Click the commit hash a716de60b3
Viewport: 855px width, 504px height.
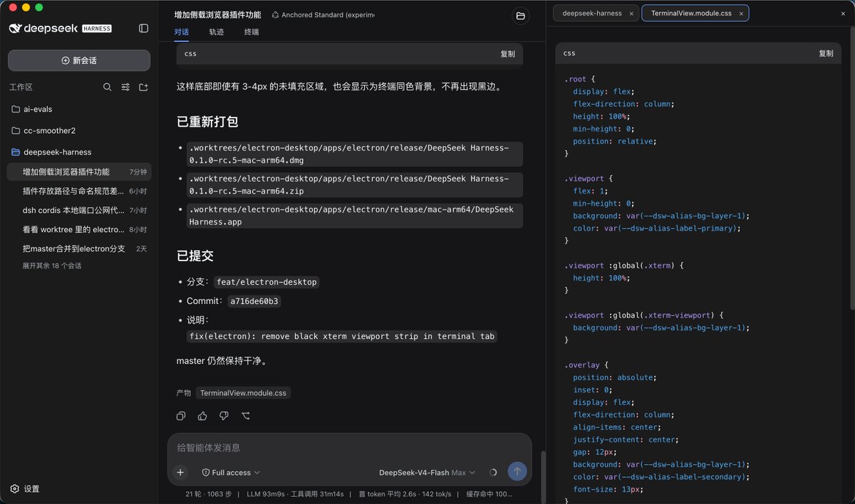pyautogui.click(x=254, y=301)
